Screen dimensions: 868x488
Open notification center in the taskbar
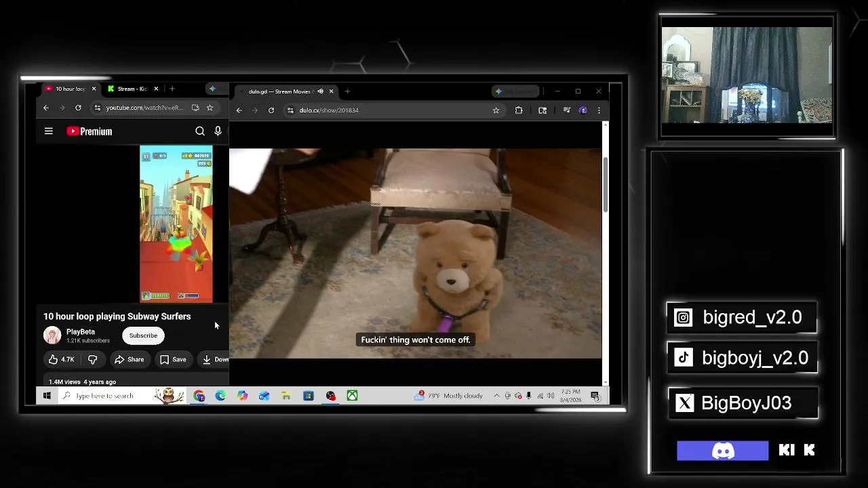pyautogui.click(x=595, y=396)
